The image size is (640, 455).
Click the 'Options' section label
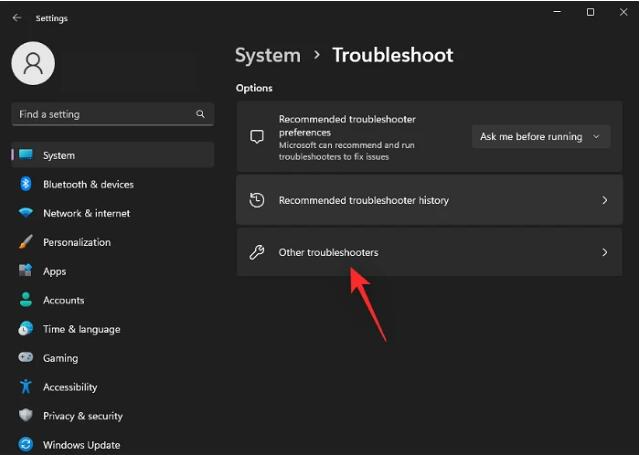(254, 88)
